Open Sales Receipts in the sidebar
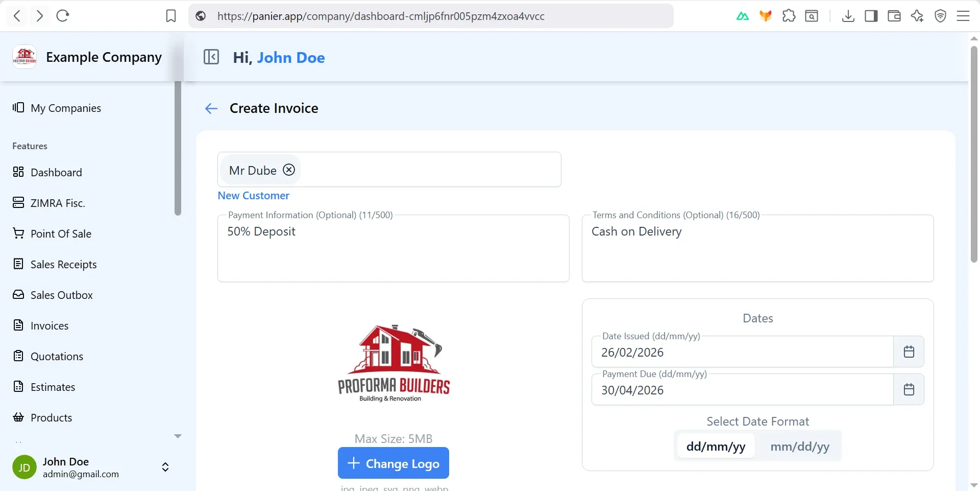980x491 pixels. click(55, 264)
